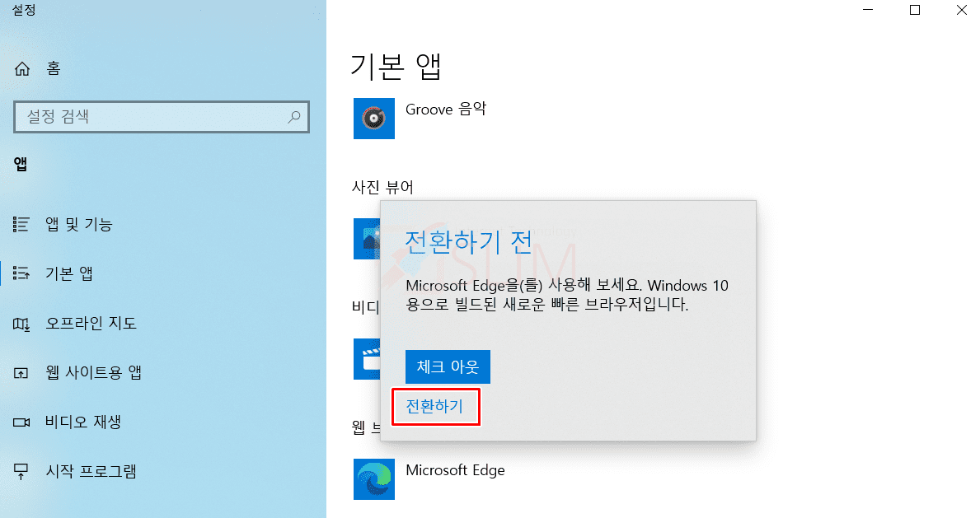Click the 오프라인 지도 map icon

point(21,324)
